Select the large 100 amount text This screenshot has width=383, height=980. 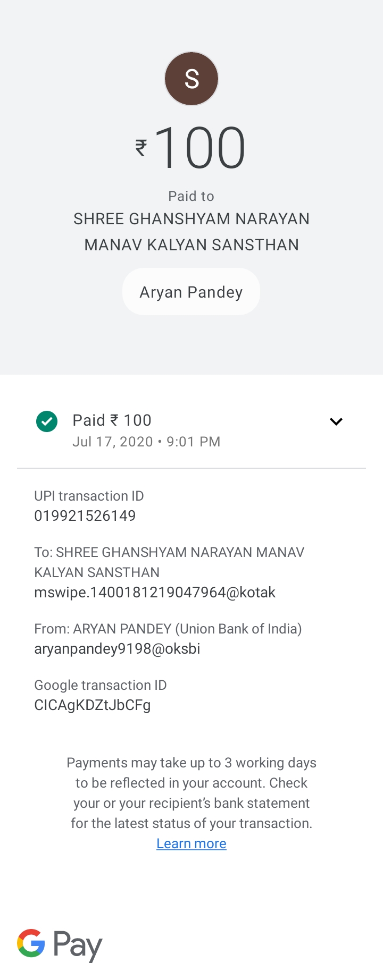tap(201, 148)
